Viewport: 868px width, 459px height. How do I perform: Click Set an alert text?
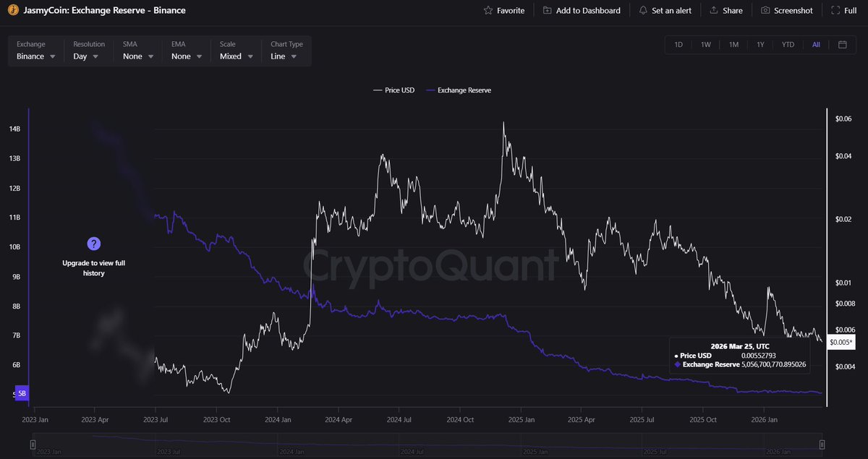[x=671, y=11]
